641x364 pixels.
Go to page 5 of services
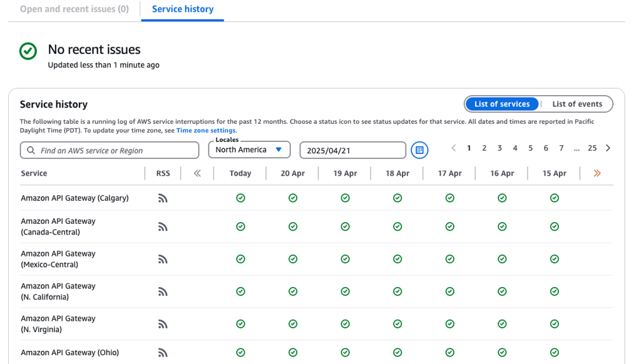(530, 148)
